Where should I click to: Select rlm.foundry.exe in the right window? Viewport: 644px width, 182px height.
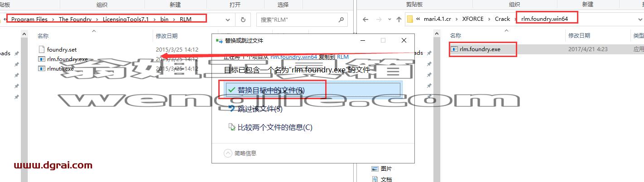click(x=480, y=49)
